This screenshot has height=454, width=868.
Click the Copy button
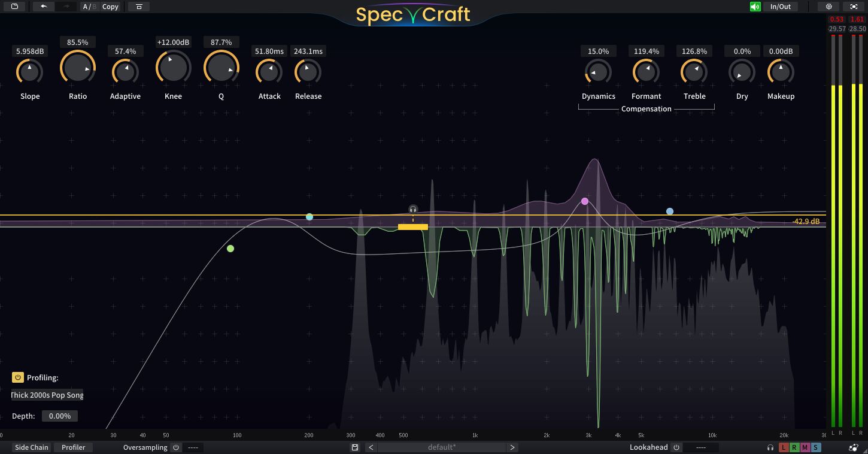coord(110,7)
